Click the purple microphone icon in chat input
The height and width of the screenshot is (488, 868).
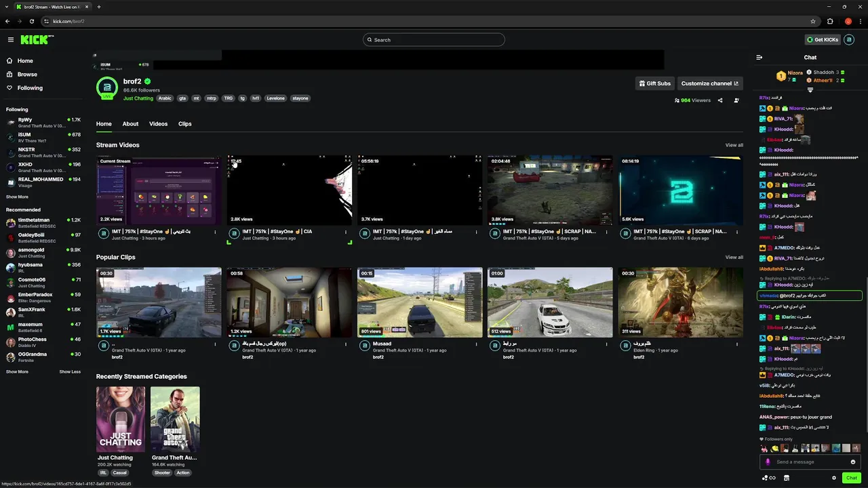(x=768, y=462)
